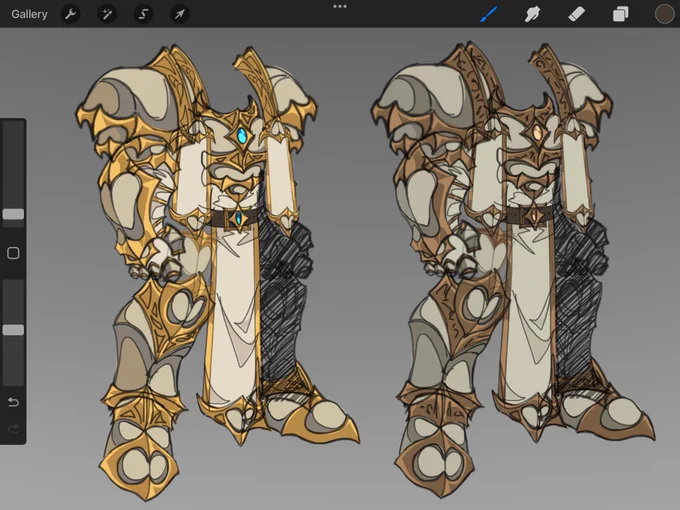This screenshot has width=680, height=510.
Task: Select the Selection S-shaped tool
Action: [143, 14]
